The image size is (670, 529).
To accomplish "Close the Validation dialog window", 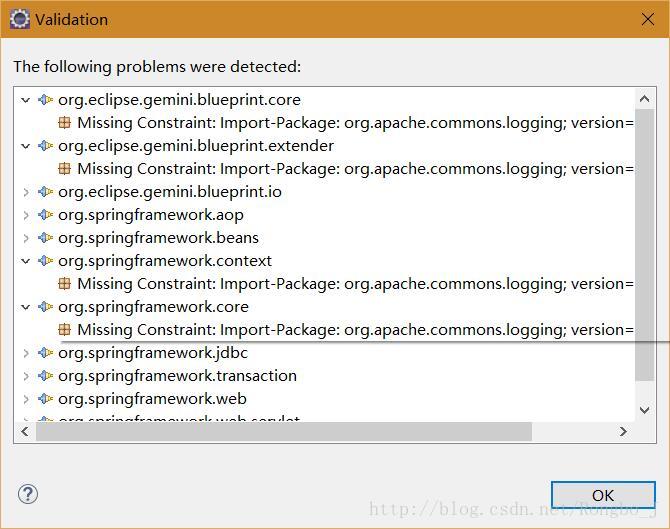I will coord(646,19).
